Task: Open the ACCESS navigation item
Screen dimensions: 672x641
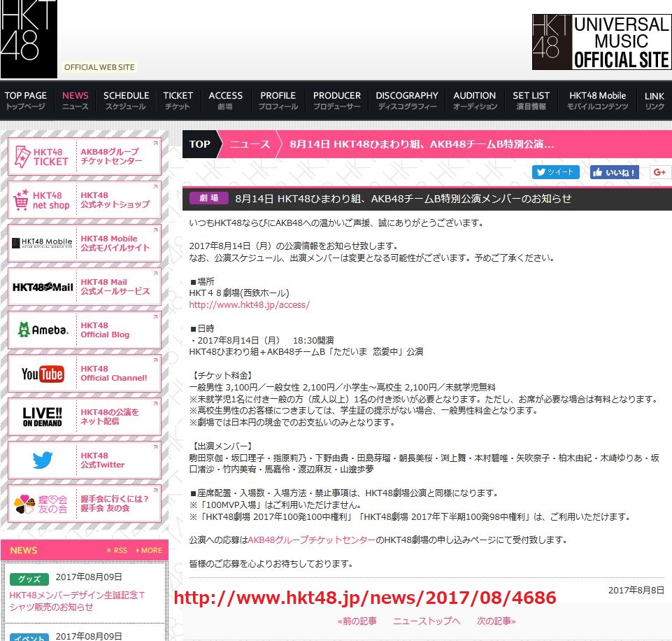Action: (x=225, y=100)
